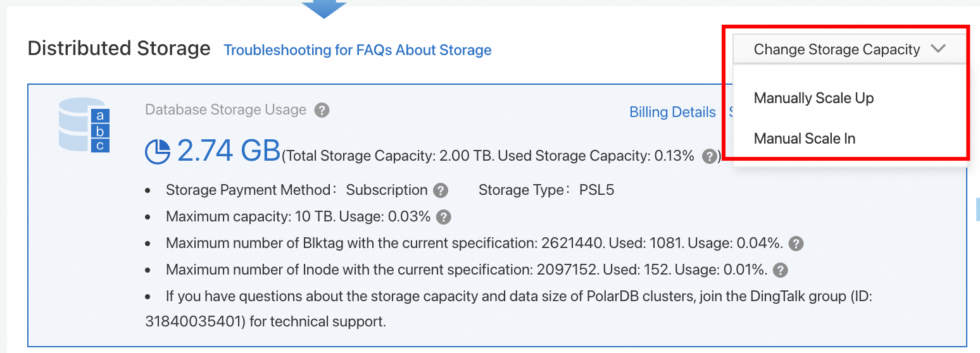Click help icon on the Blktag usage line
This screenshot has height=353, width=980.
pos(796,244)
